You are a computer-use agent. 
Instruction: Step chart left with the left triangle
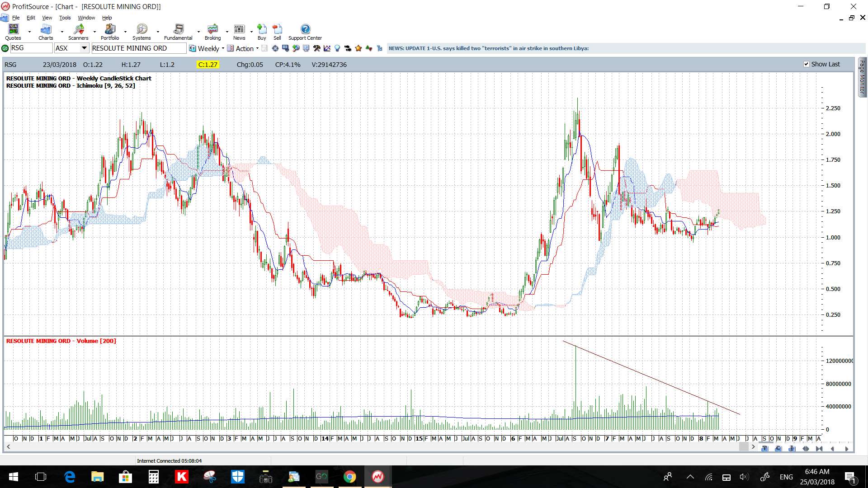coord(833,449)
